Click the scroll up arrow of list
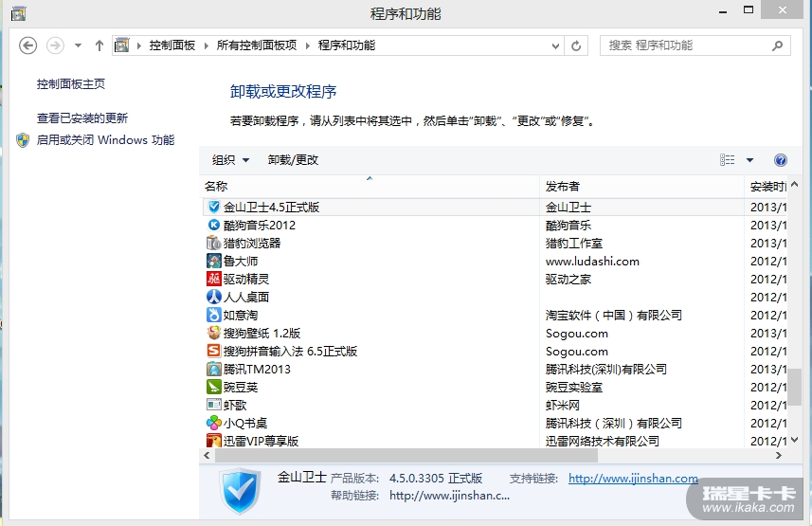This screenshot has width=812, height=526. 795,185
